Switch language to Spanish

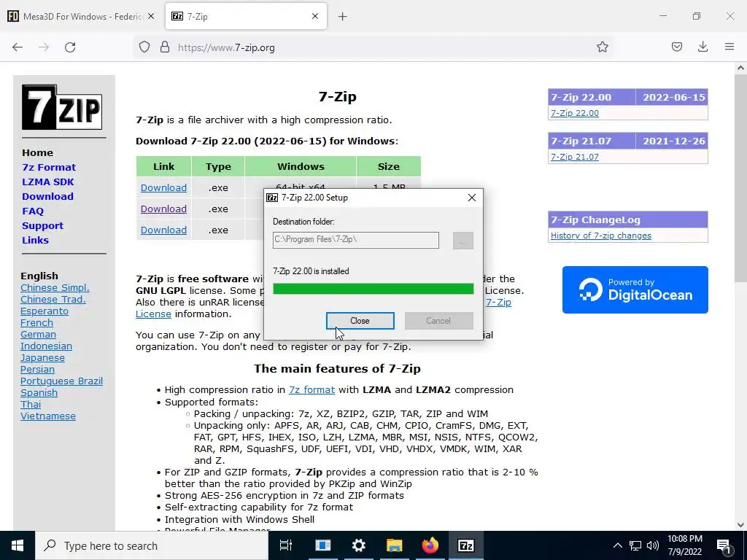tap(39, 392)
